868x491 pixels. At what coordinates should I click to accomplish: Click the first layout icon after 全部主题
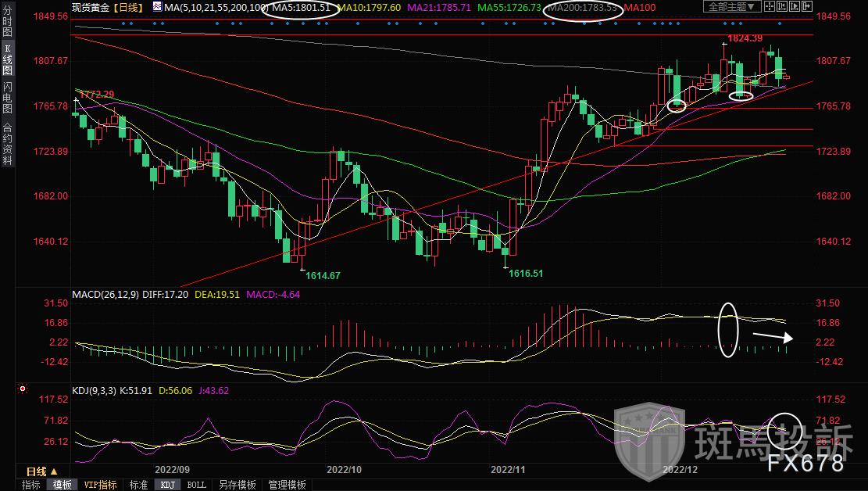770,7
